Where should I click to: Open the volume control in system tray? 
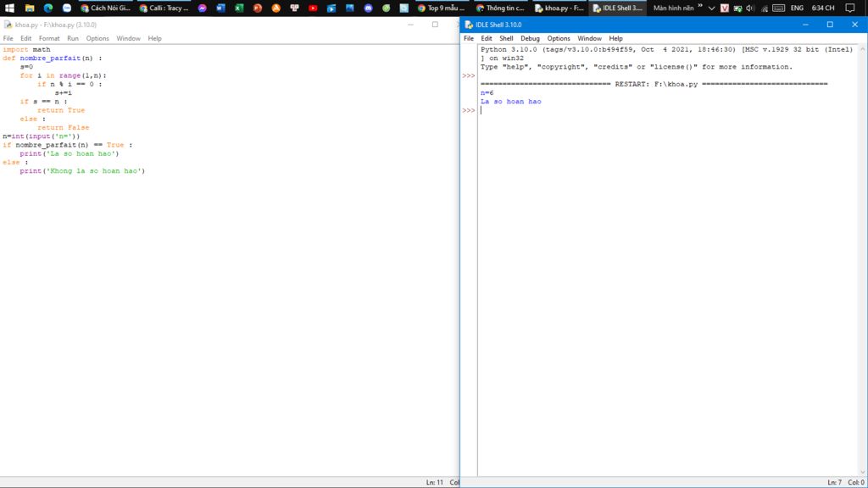(x=750, y=8)
